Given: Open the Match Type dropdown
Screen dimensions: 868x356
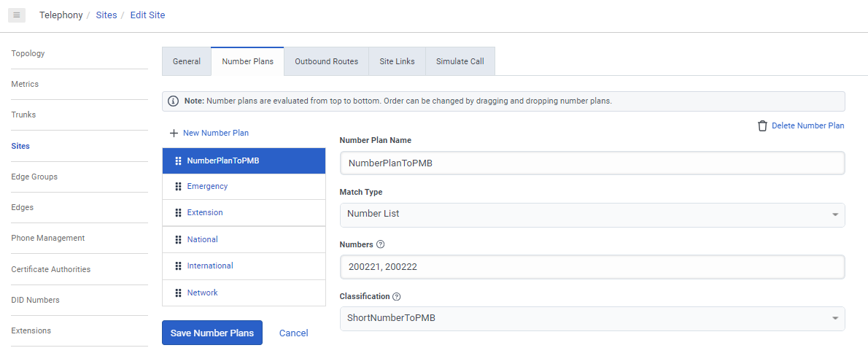Looking at the screenshot, I should 592,214.
